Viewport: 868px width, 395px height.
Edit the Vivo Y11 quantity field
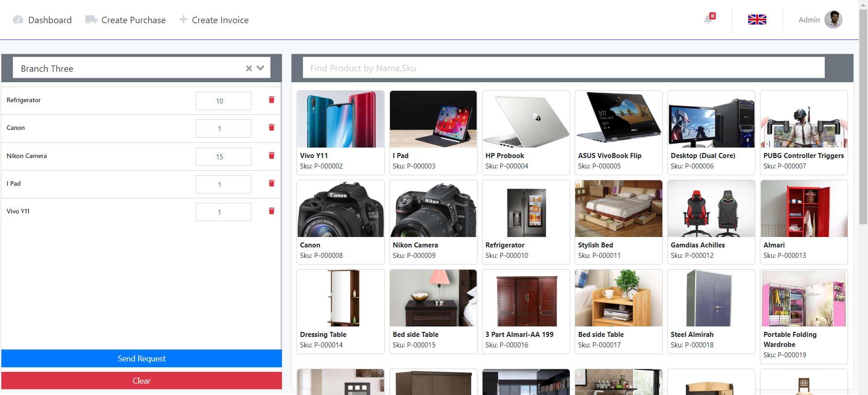[x=223, y=212]
